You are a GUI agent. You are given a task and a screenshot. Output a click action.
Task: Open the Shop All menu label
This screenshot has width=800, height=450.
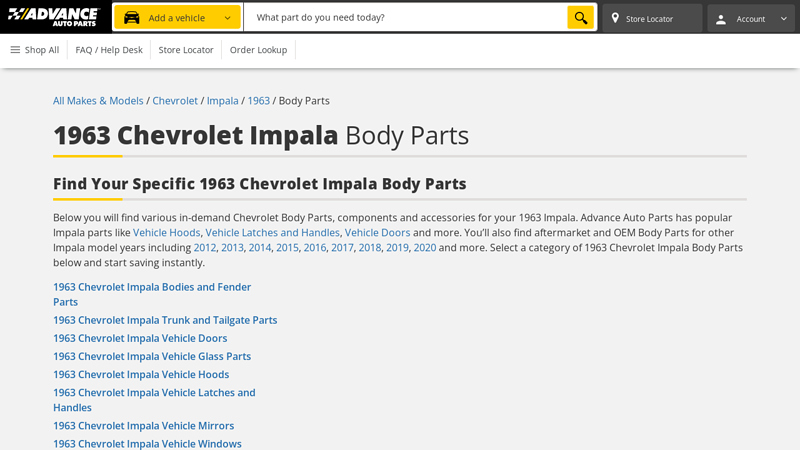pyautogui.click(x=42, y=50)
